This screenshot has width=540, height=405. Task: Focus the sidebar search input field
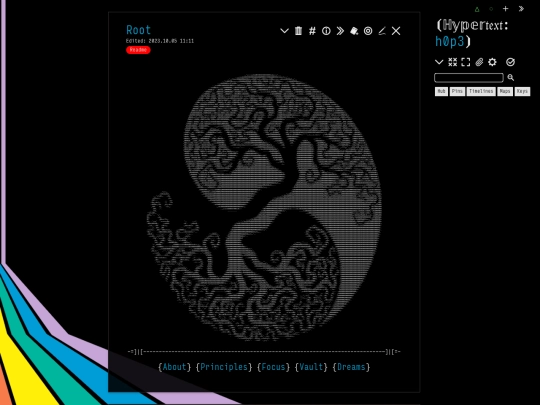point(469,78)
